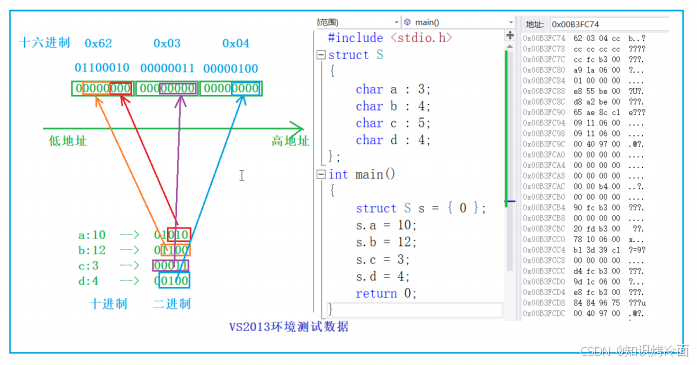
Task: Click the 'struct S' declaration line
Action: pos(356,55)
